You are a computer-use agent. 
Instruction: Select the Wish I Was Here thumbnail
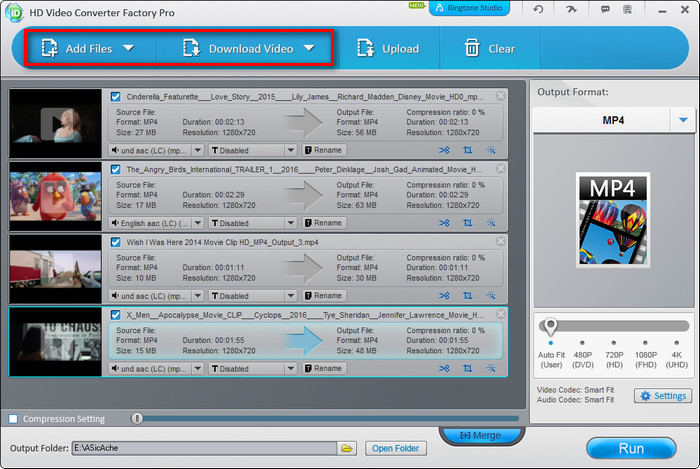(x=55, y=269)
